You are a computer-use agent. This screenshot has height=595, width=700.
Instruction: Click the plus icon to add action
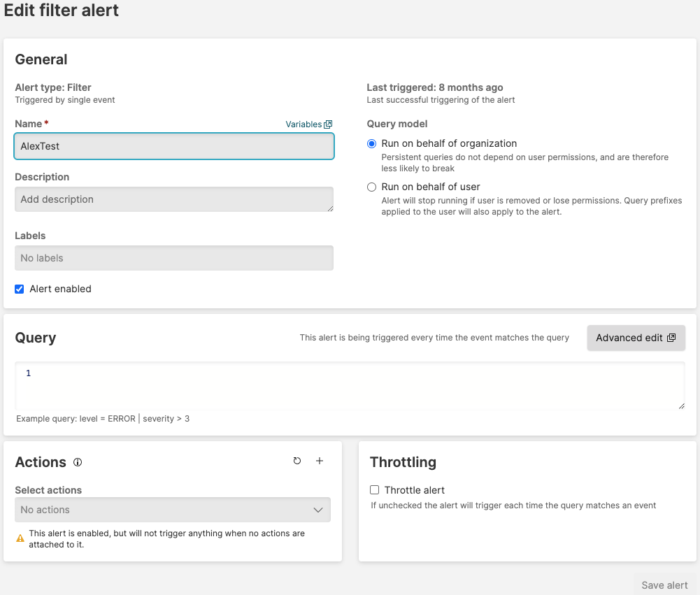[x=320, y=461]
